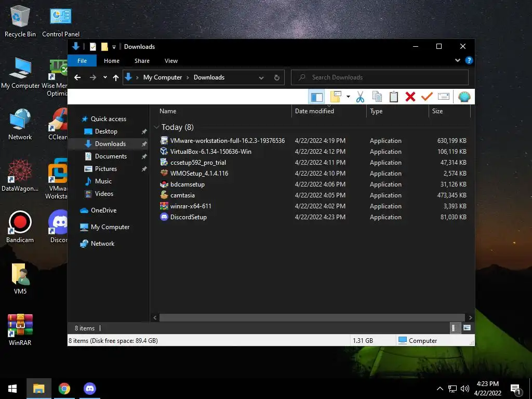Viewport: 532px width, 399px height.
Task: Click the orange checkmark Properties icon
Action: 427,97
